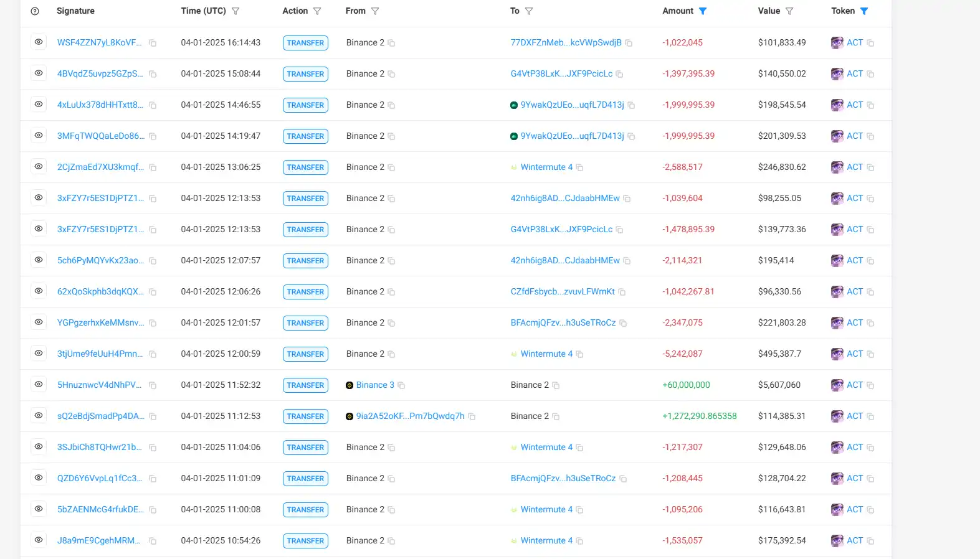Screen dimensions: 980x559
Task: Click the help question mark icon
Action: 35,11
